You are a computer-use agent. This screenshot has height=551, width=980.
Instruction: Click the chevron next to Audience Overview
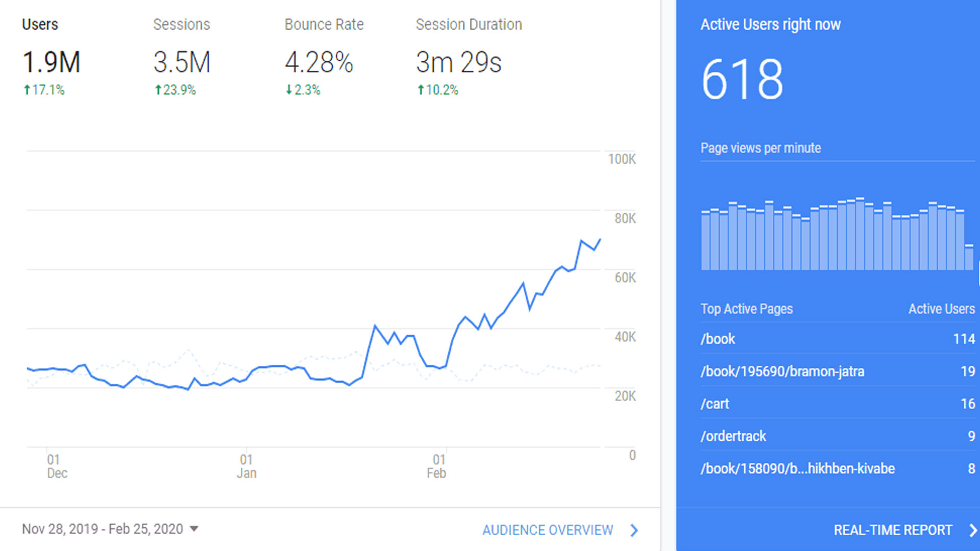[x=634, y=530]
